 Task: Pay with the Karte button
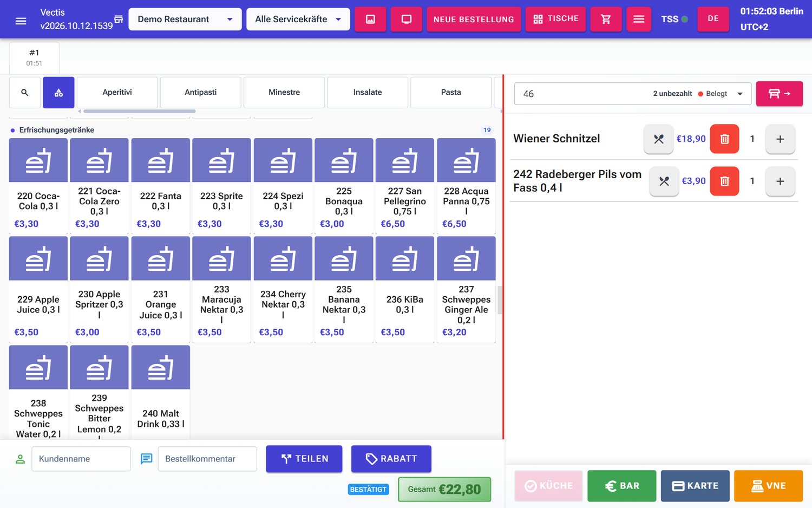695,486
